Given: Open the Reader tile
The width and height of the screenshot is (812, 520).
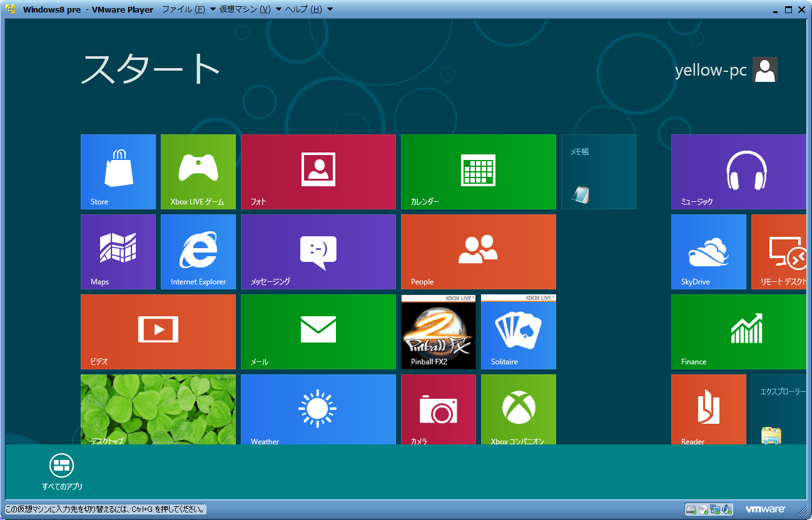Looking at the screenshot, I should pyautogui.click(x=709, y=409).
